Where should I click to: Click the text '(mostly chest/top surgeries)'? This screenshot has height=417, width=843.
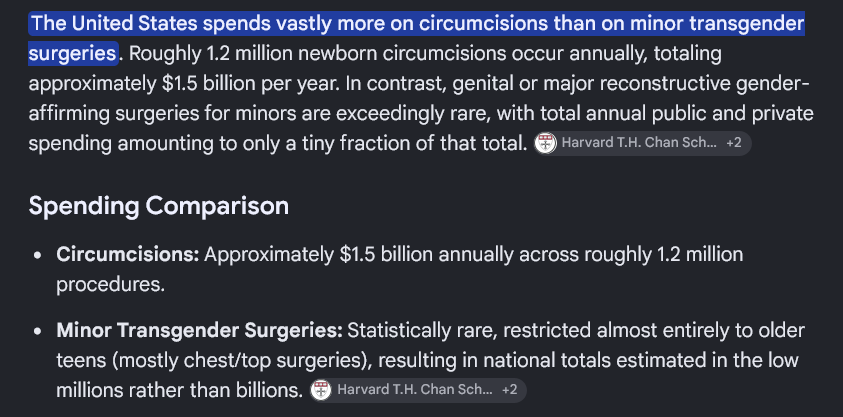[241, 360]
